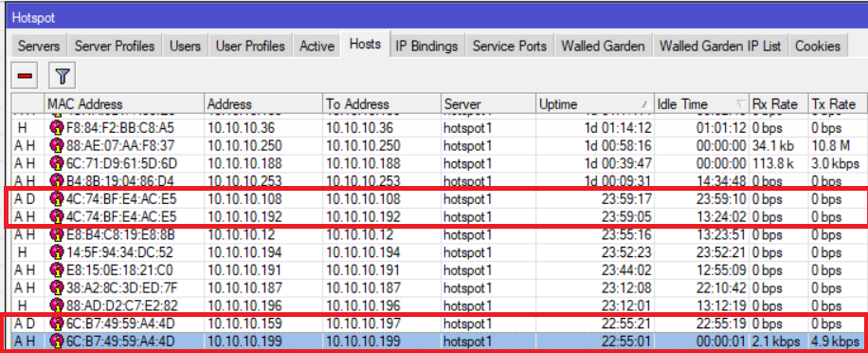Screen dimensions: 868x353
Task: Click uptime value 1d 01:14:12
Action: point(618,128)
